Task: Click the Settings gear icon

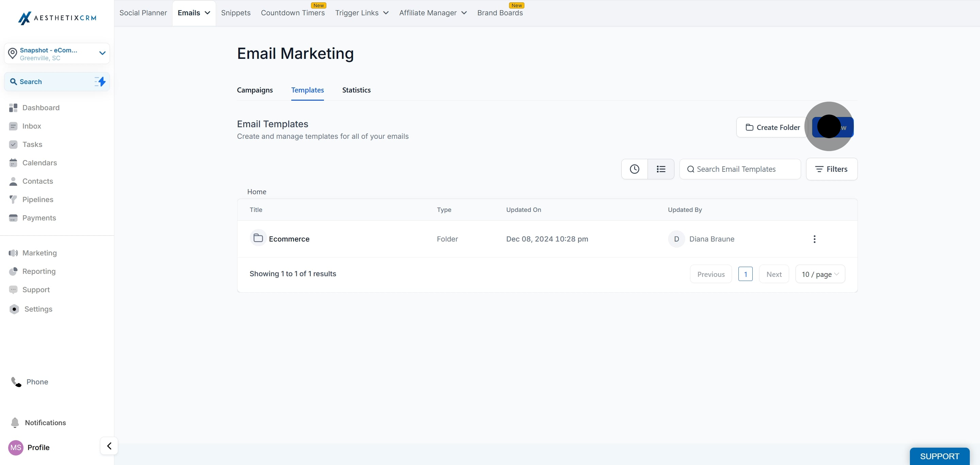Action: 14,309
